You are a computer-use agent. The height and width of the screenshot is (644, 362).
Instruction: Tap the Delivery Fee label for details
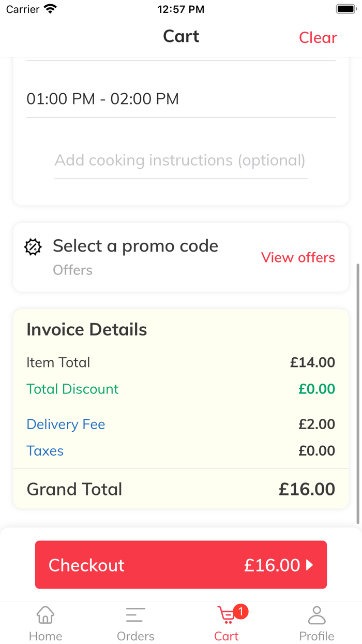coord(66,425)
